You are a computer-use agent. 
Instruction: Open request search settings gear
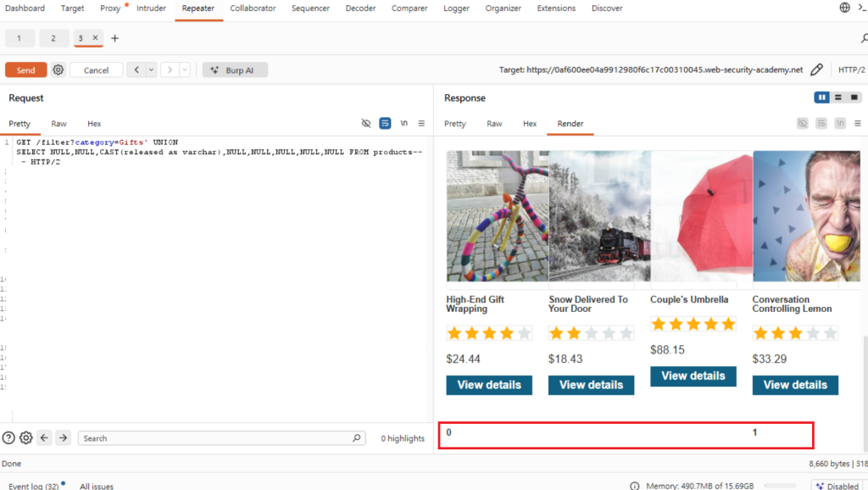tap(26, 438)
